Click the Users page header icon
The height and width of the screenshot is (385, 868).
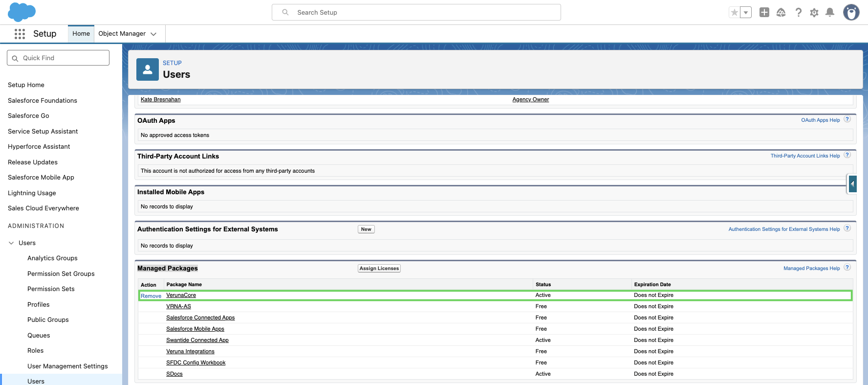(148, 69)
